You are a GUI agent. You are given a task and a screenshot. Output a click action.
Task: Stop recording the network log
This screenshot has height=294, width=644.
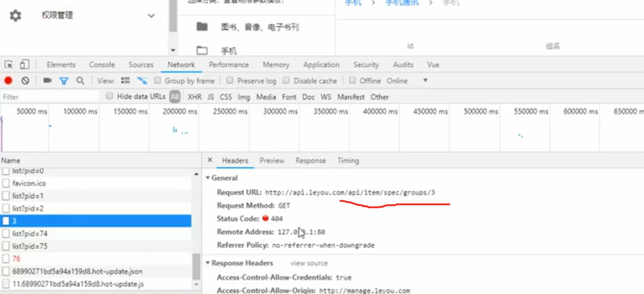tap(8, 81)
